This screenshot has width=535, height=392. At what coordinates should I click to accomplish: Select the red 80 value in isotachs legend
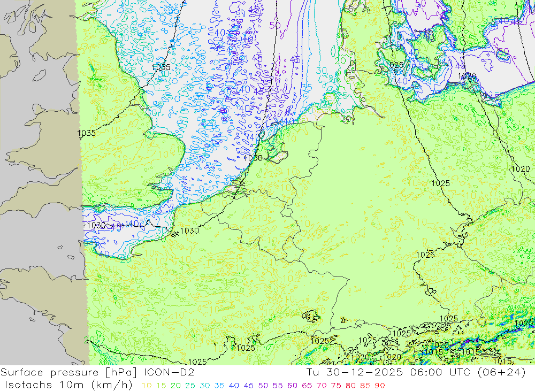tap(351, 386)
